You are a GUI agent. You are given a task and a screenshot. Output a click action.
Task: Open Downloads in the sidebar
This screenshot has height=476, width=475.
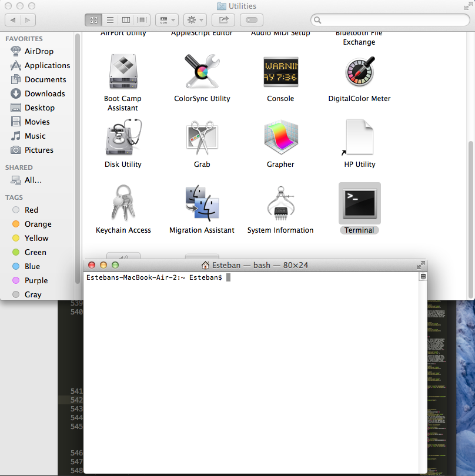pos(38,93)
